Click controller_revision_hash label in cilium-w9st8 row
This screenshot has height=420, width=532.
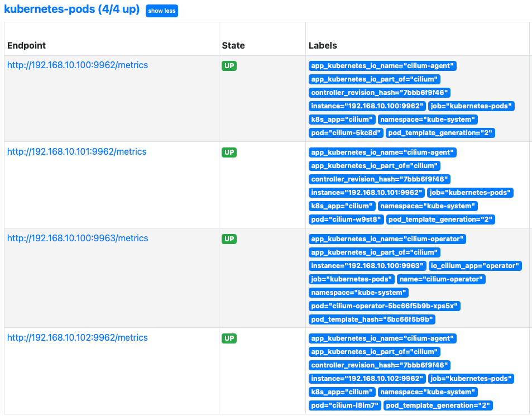[380, 179]
